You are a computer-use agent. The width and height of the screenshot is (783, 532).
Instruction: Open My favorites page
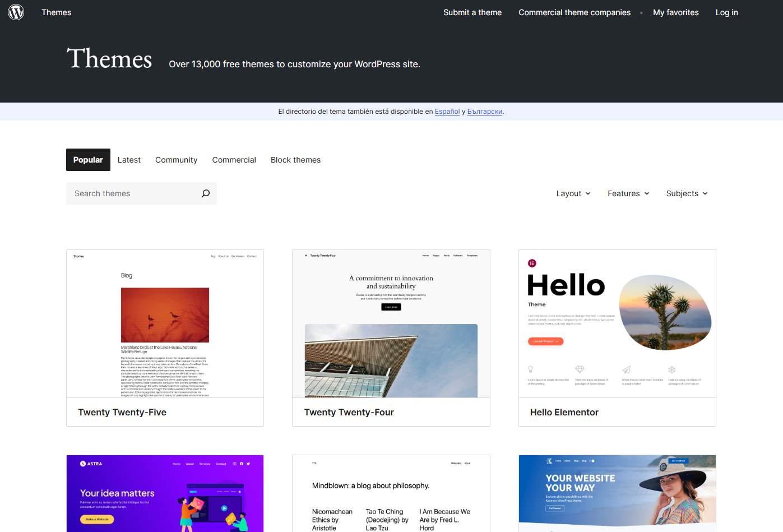(676, 12)
